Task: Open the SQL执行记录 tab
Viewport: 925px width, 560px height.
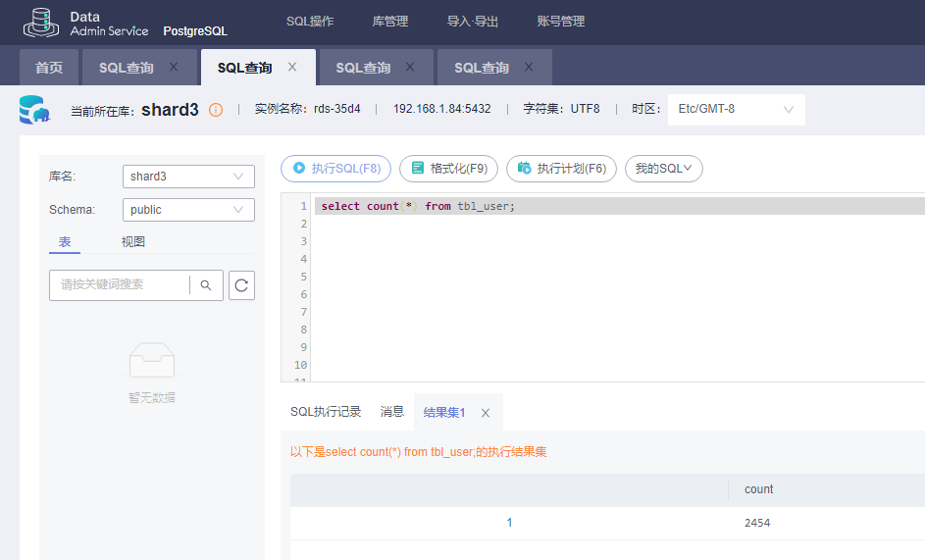Action: click(x=326, y=412)
